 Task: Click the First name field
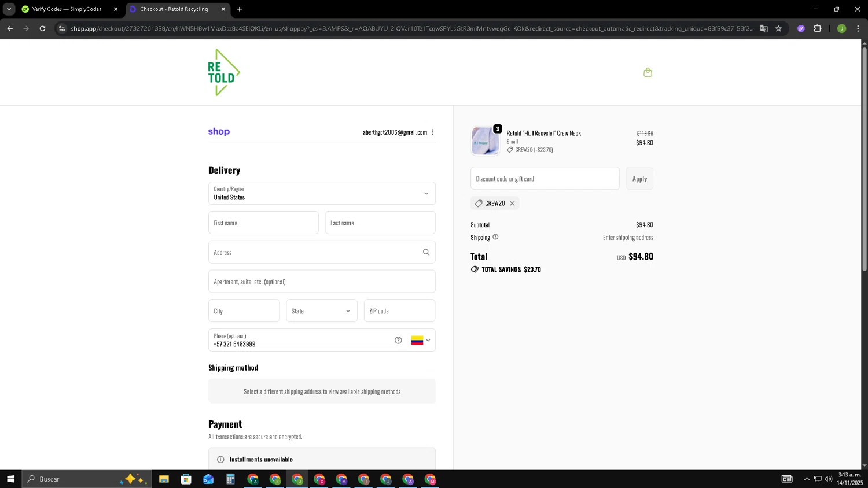click(x=263, y=223)
